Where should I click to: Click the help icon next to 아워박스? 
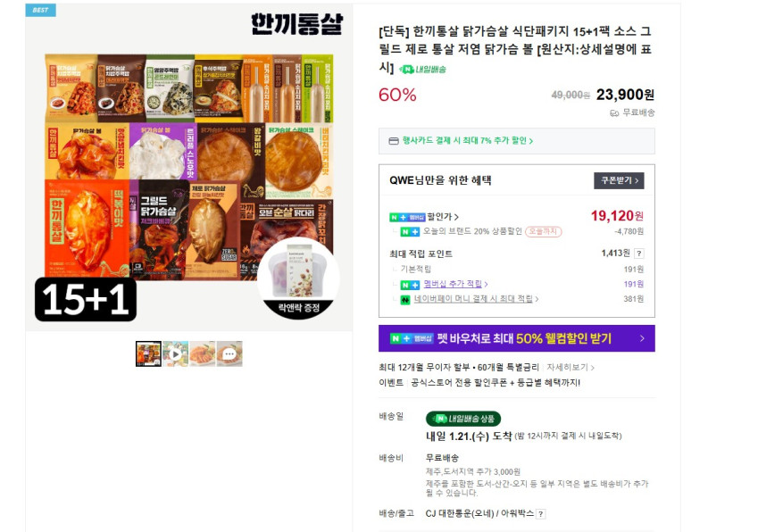(x=540, y=514)
